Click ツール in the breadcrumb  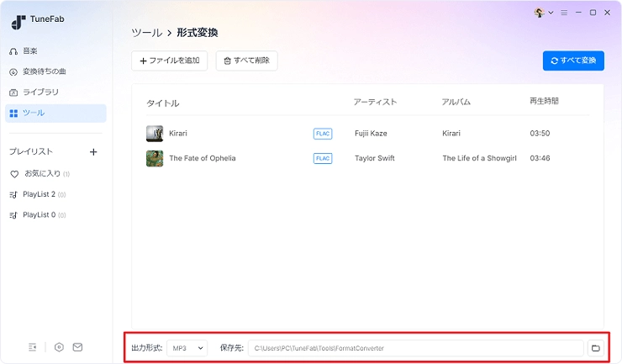coord(147,33)
